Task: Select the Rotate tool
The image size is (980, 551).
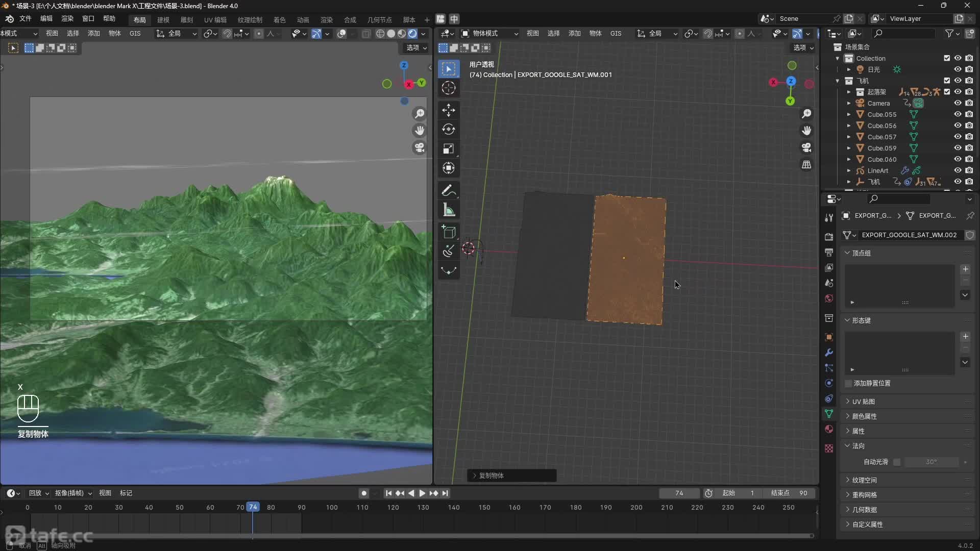Action: (449, 130)
